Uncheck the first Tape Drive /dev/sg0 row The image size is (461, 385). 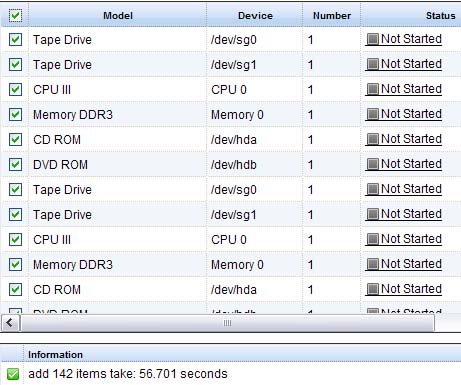coord(15,40)
